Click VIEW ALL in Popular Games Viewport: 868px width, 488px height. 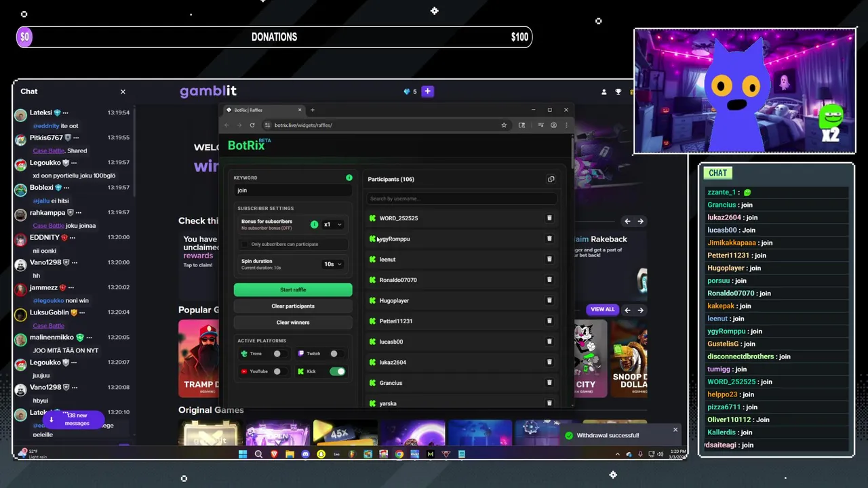pos(602,310)
